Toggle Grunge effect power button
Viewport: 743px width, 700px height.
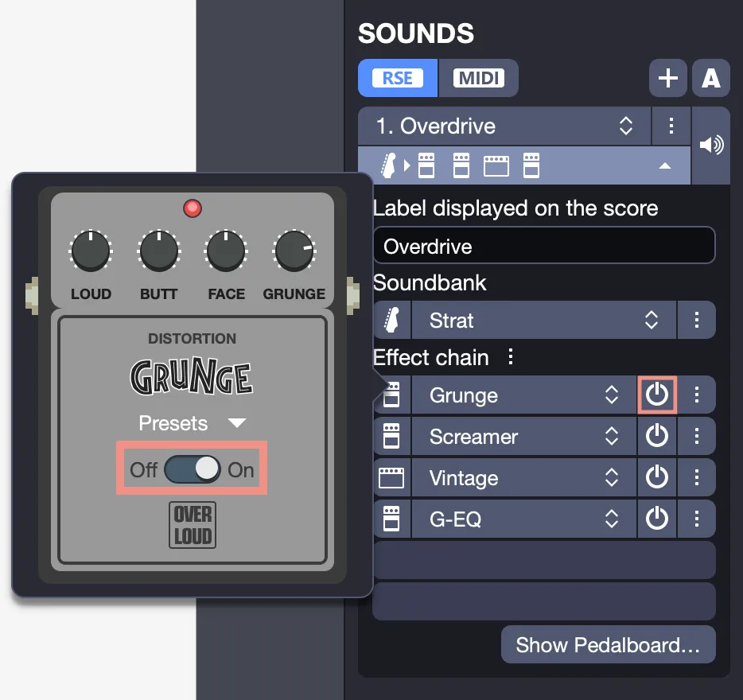(657, 395)
